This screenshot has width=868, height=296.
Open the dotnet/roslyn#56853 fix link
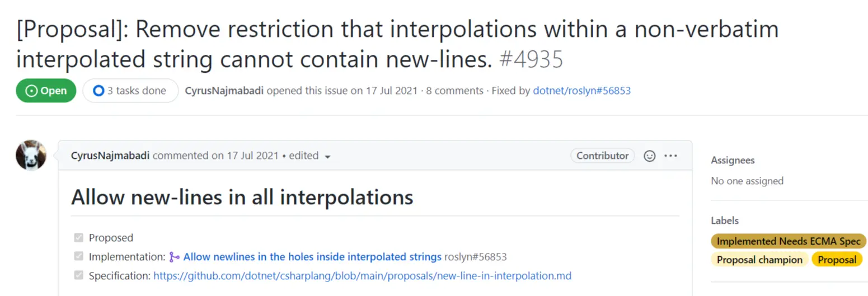[581, 91]
